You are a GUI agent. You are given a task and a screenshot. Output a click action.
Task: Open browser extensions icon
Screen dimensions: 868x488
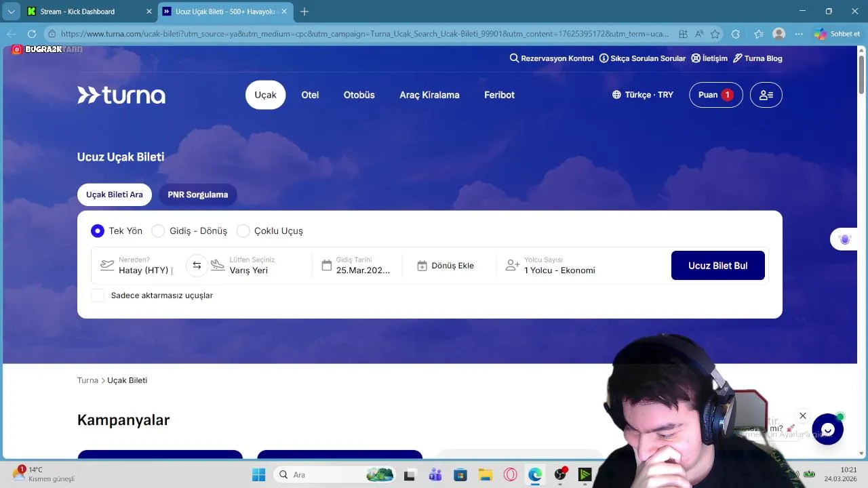[736, 34]
